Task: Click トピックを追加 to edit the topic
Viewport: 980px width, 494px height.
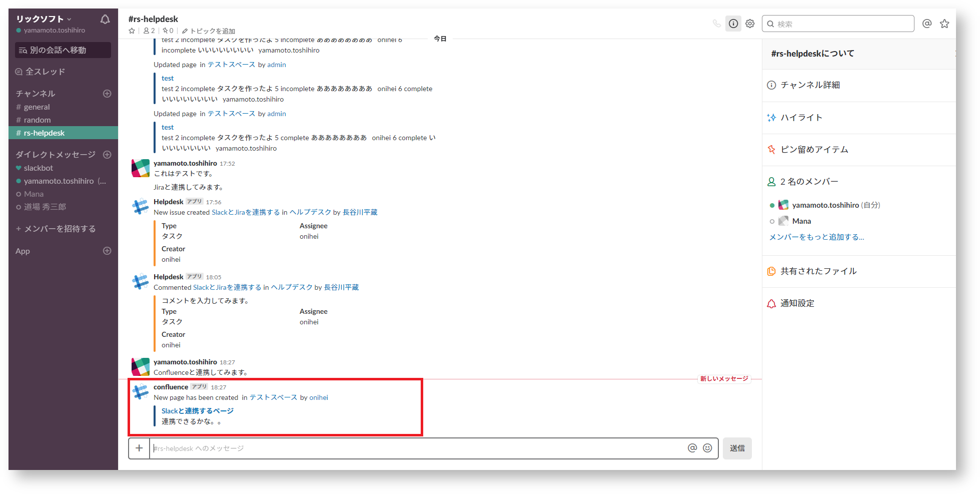Action: coord(208,31)
